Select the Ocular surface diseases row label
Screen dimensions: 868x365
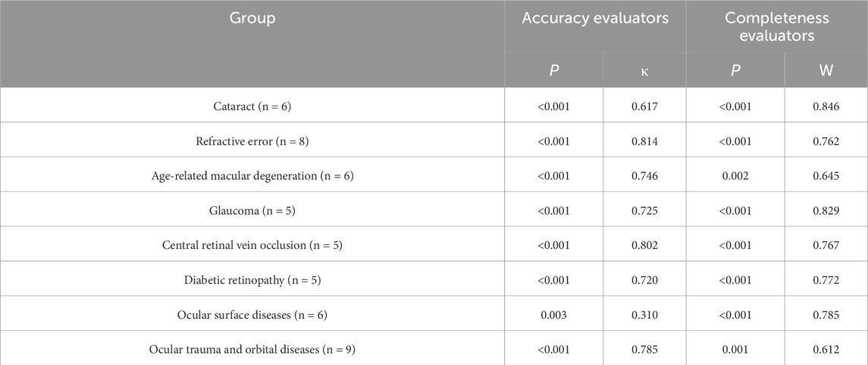[x=252, y=314]
